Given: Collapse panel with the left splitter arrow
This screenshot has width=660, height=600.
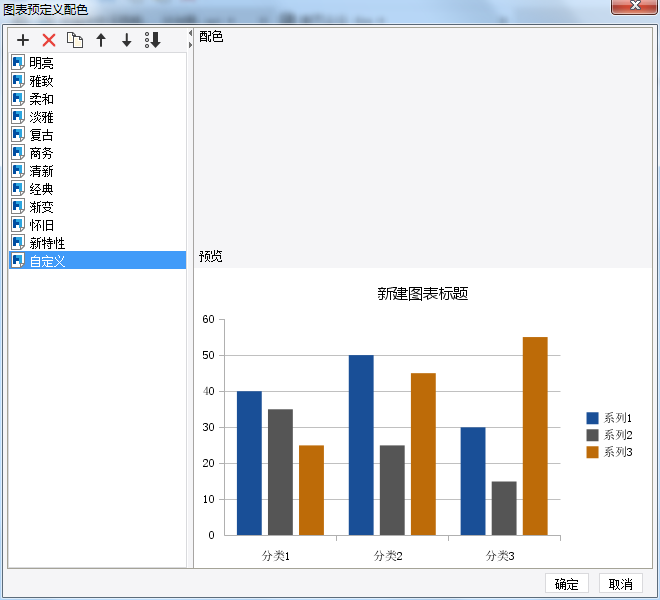Looking at the screenshot, I should coord(190,33).
